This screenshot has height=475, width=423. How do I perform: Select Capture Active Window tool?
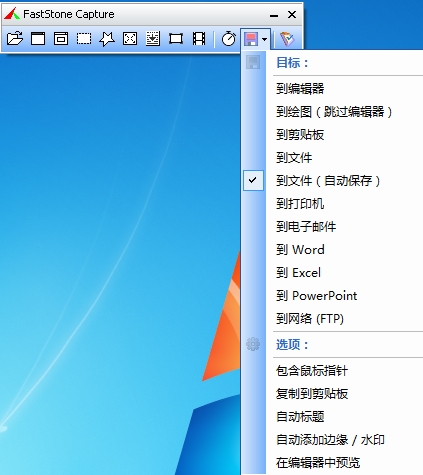[38, 39]
